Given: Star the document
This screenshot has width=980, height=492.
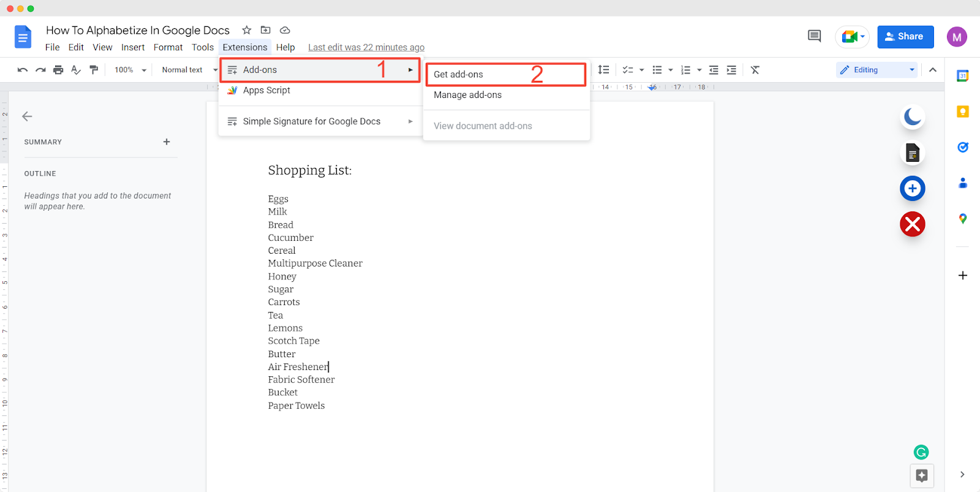Looking at the screenshot, I should tap(247, 30).
